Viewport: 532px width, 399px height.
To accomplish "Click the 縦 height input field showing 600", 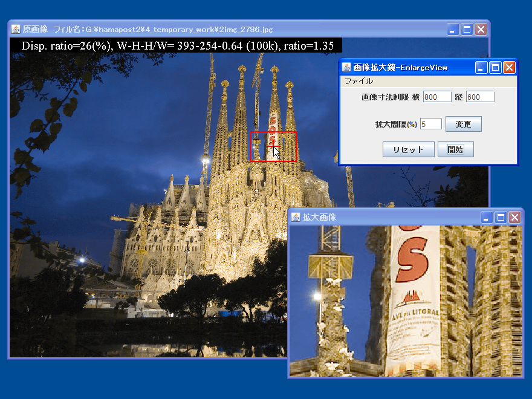I will click(x=480, y=97).
